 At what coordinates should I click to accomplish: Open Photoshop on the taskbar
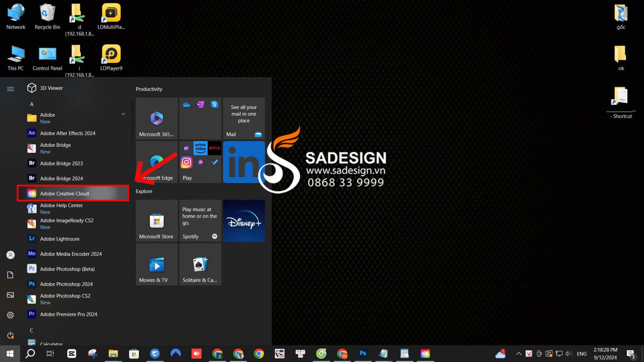[x=363, y=354]
